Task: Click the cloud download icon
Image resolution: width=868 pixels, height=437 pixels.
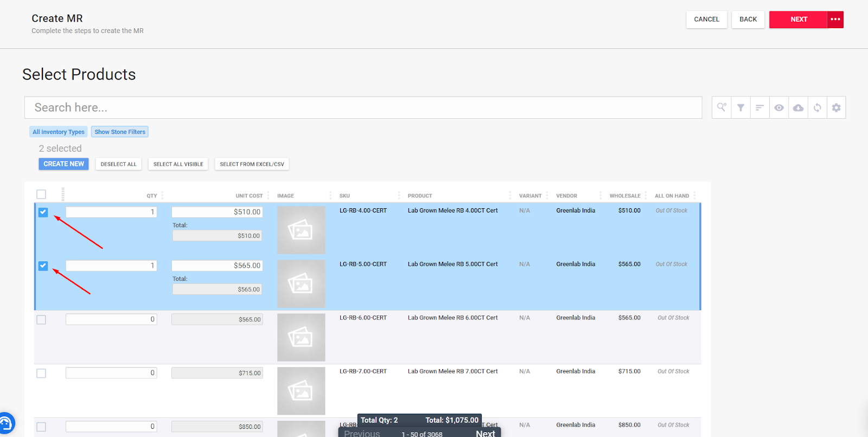Action: pyautogui.click(x=798, y=107)
